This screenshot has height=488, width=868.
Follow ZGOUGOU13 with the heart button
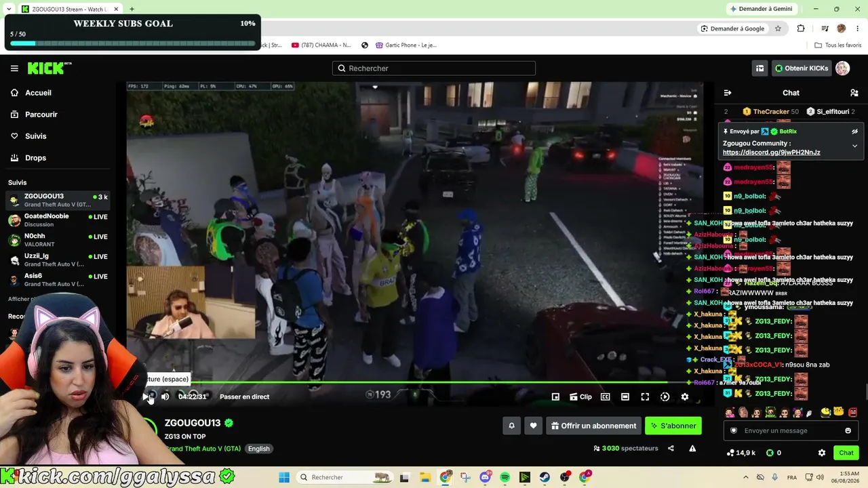coord(533,426)
